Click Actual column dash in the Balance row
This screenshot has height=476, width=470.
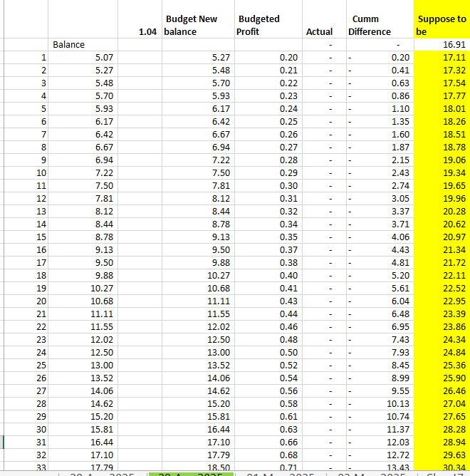[324, 45]
